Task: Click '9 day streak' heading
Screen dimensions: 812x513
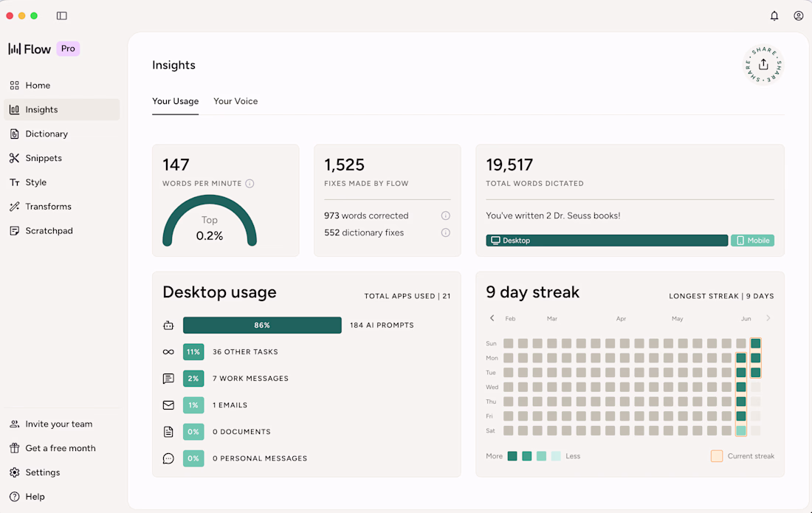Action: [532, 292]
